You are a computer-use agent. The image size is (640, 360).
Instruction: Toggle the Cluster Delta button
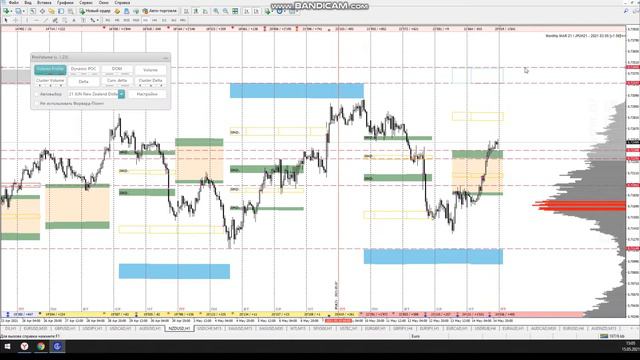pos(150,82)
